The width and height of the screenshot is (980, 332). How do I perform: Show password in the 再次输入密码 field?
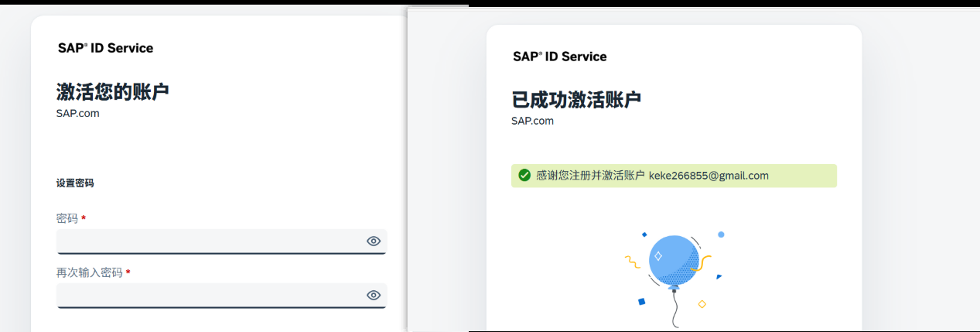coord(374,295)
